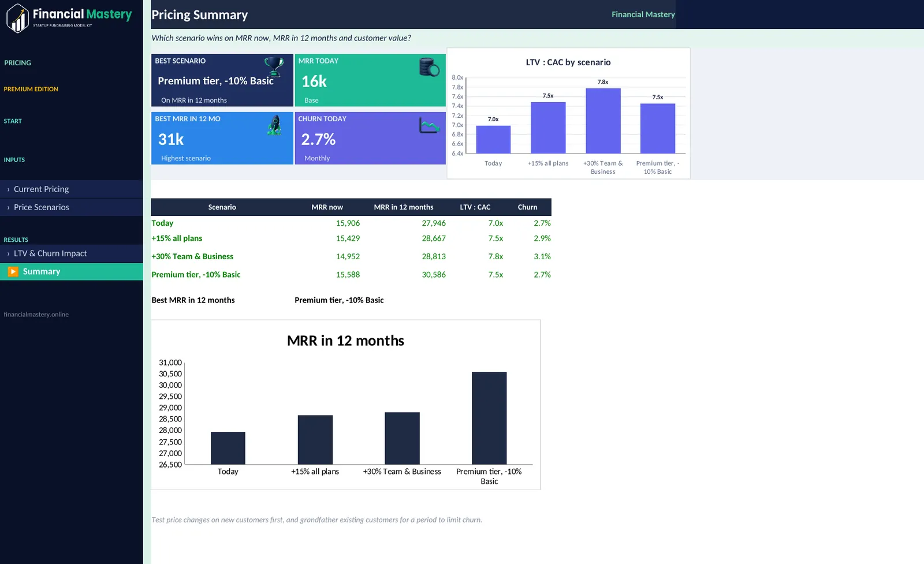Image resolution: width=924 pixels, height=564 pixels.
Task: Click the RESULTS sidebar heading
Action: tap(16, 240)
